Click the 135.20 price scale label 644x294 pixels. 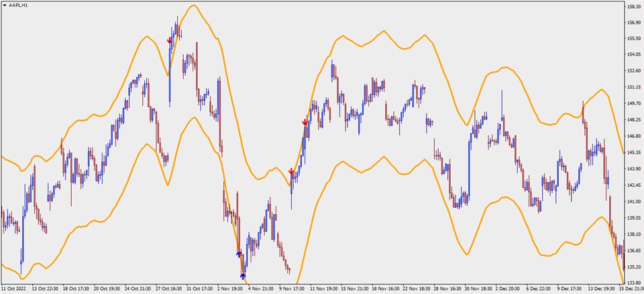click(633, 267)
